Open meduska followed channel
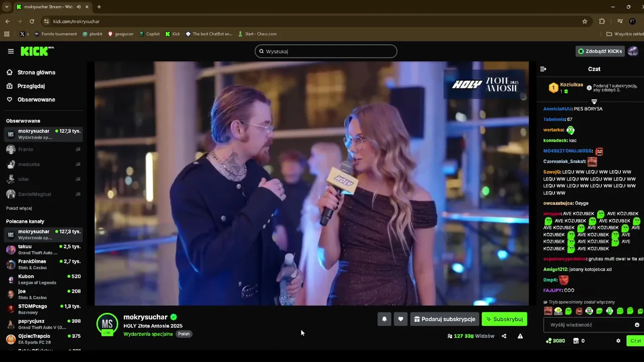The width and height of the screenshot is (644, 362). 43,164
